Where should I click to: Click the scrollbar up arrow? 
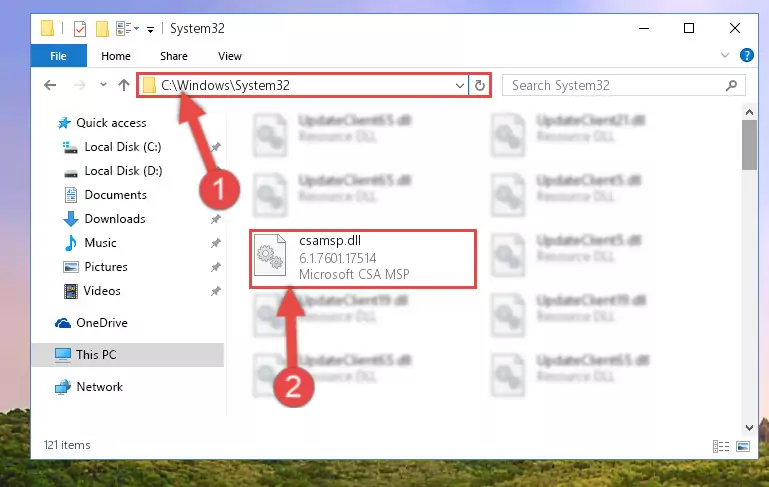[x=749, y=112]
